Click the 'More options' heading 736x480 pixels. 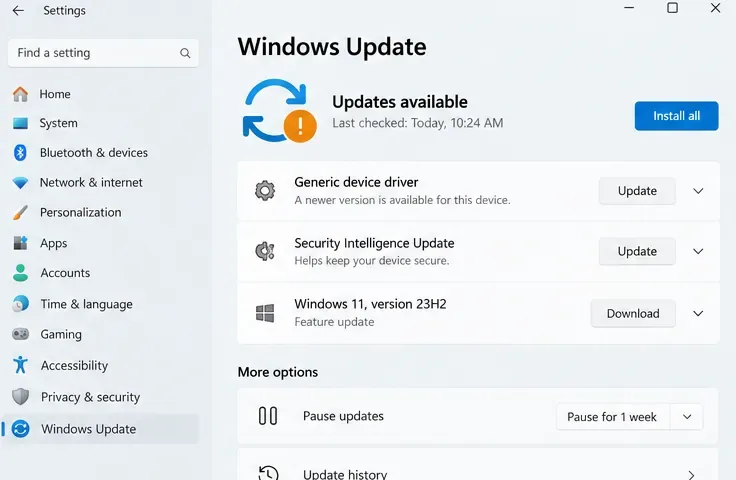pyautogui.click(x=278, y=372)
